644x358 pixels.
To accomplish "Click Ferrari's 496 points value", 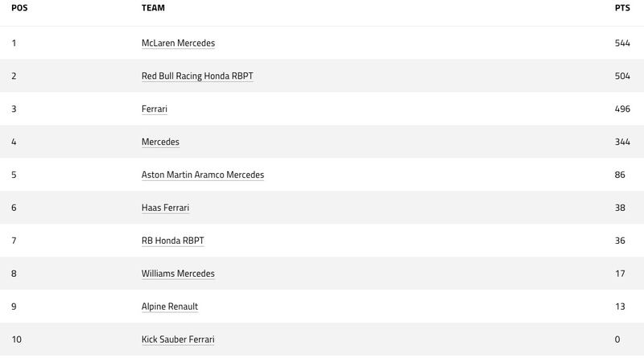I will pyautogui.click(x=621, y=109).
